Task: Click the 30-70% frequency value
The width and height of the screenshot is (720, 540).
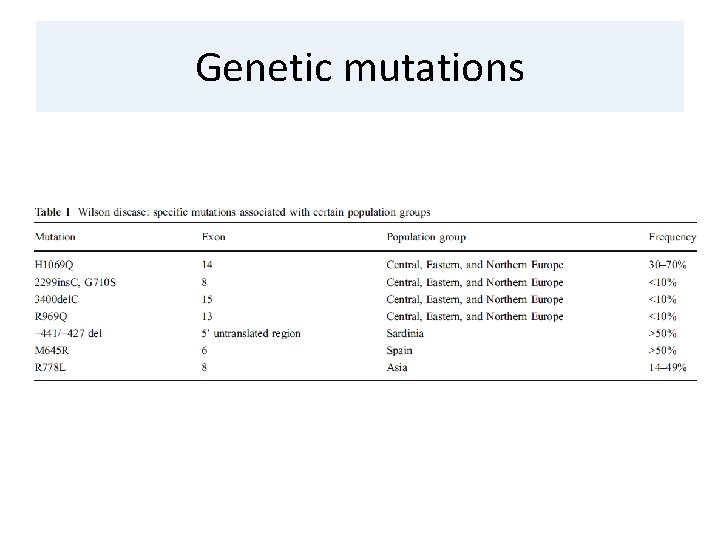Action: pyautogui.click(x=667, y=264)
